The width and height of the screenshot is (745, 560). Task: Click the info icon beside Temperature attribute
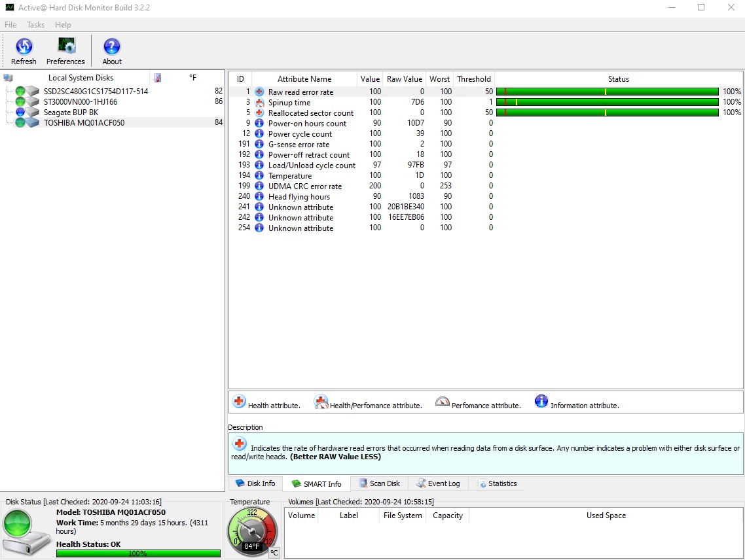click(x=259, y=176)
